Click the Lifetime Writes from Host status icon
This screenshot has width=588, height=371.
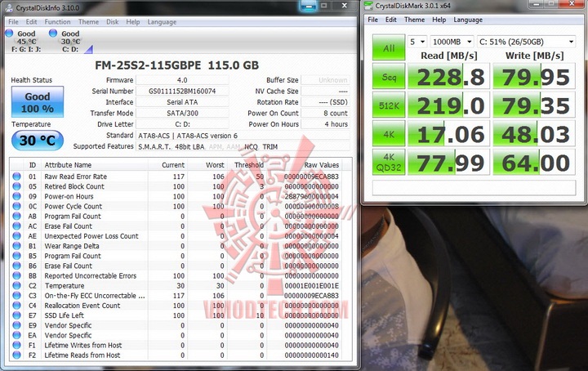coord(16,345)
